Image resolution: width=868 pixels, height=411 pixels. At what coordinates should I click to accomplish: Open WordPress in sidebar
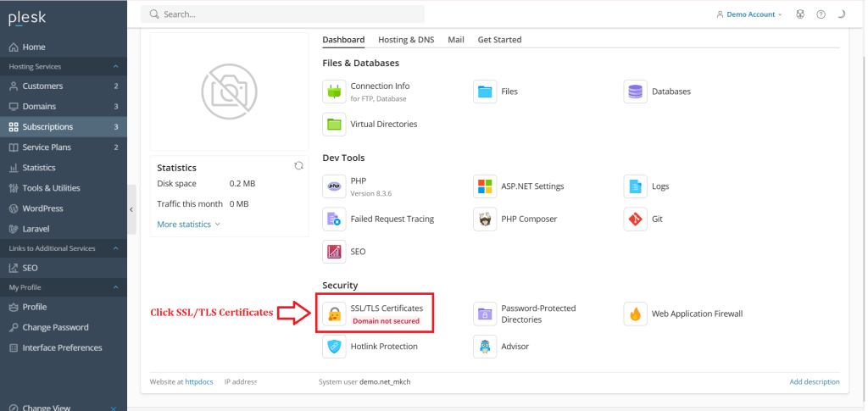(64, 208)
